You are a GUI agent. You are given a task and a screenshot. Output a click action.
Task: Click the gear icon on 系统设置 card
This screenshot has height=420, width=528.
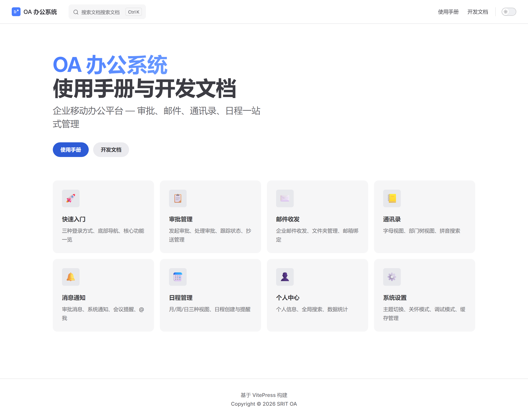pyautogui.click(x=392, y=277)
